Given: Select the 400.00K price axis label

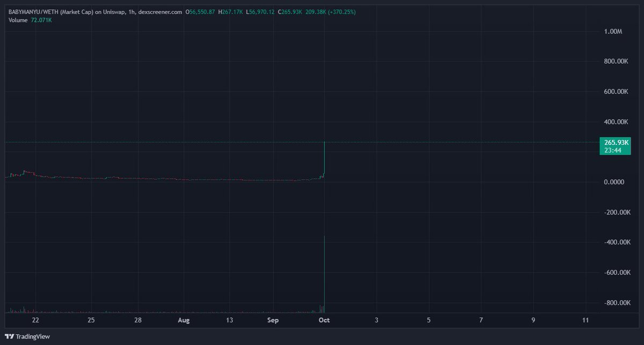Looking at the screenshot, I should click(x=616, y=122).
